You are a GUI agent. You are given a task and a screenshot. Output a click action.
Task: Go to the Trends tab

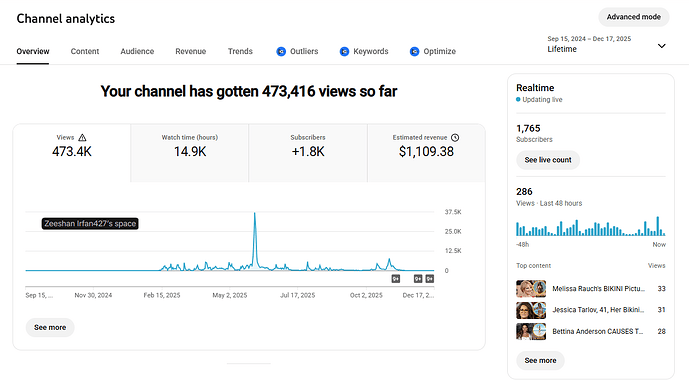[x=240, y=51]
